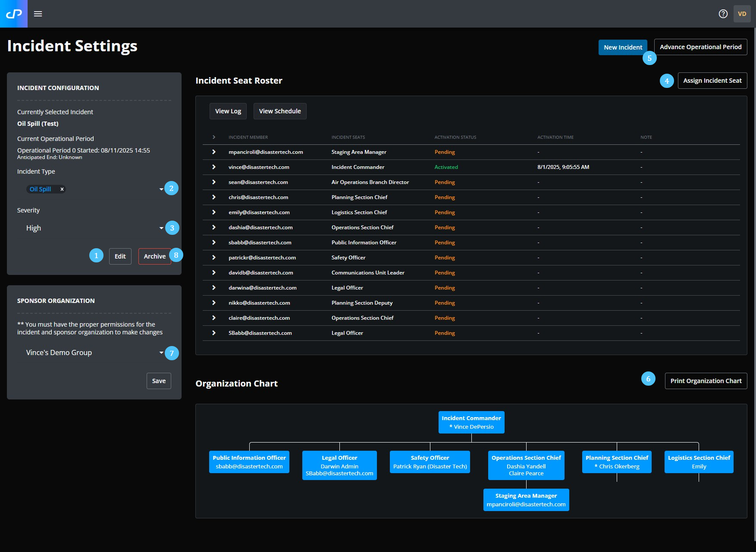Remove the Oil Spill incident type tag
Viewport: 756px width, 552px height.
[x=62, y=189]
